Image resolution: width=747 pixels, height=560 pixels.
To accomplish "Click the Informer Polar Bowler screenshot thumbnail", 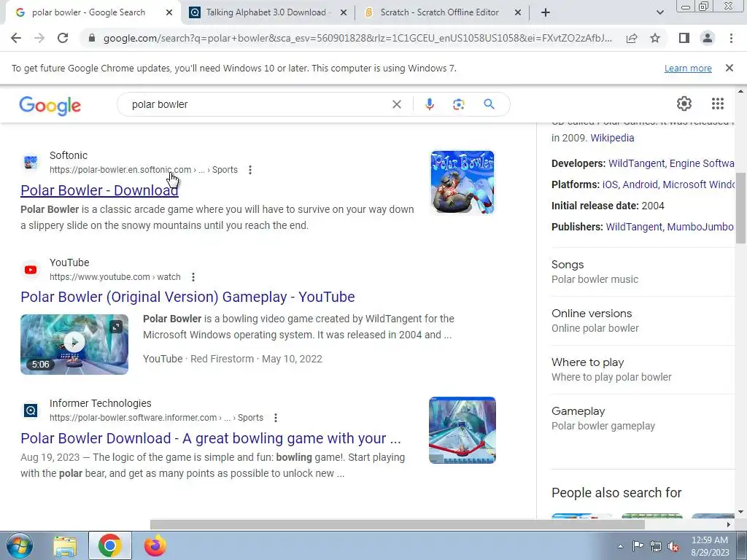I will tap(462, 430).
